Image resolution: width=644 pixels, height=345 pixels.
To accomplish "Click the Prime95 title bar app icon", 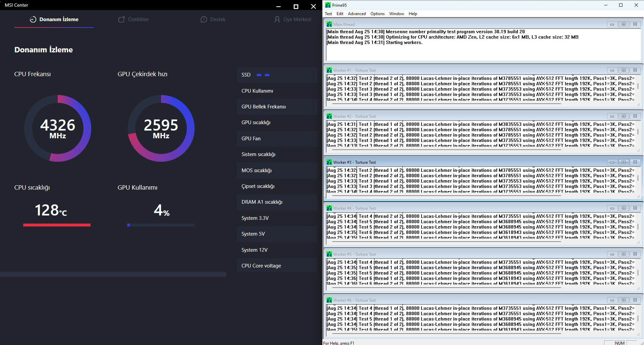I will (x=328, y=5).
